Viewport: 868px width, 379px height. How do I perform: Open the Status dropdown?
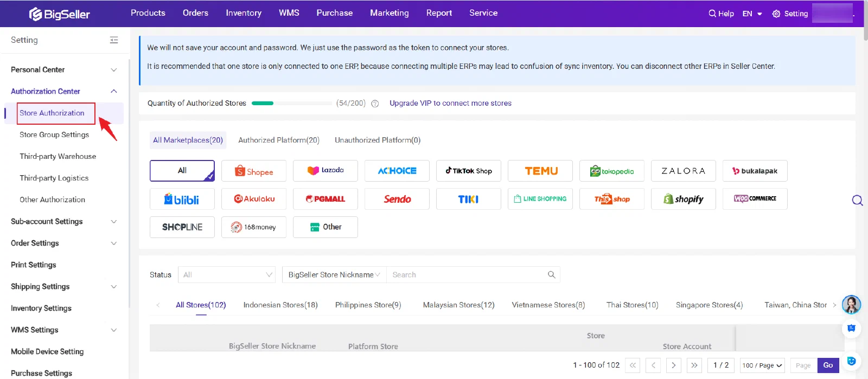(227, 275)
